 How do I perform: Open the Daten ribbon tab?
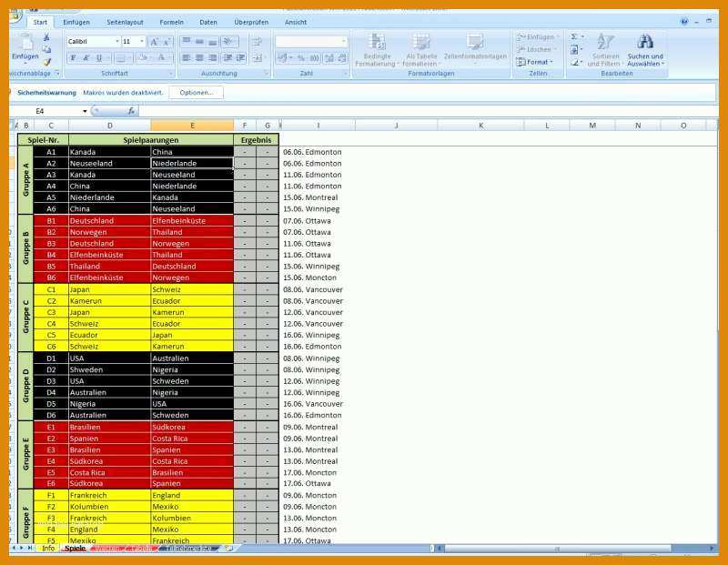tap(208, 22)
